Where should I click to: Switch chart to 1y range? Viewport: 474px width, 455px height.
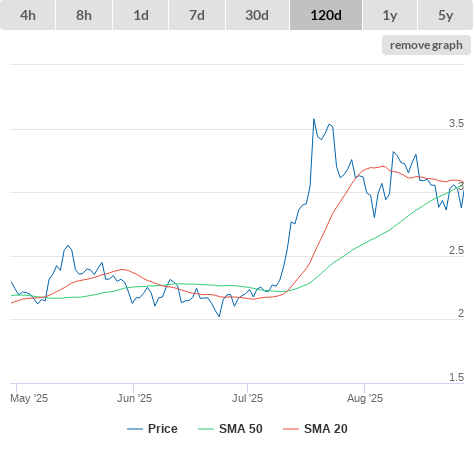click(x=390, y=15)
